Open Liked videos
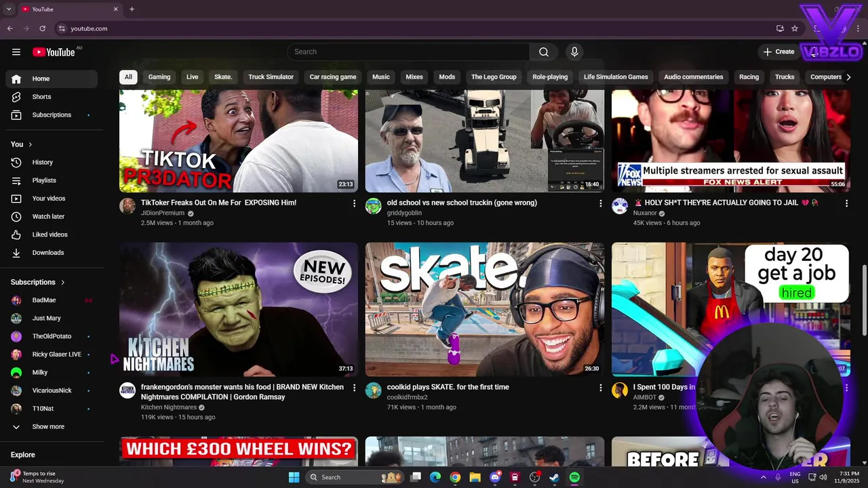Image resolution: width=868 pixels, height=488 pixels. pyautogui.click(x=52, y=235)
